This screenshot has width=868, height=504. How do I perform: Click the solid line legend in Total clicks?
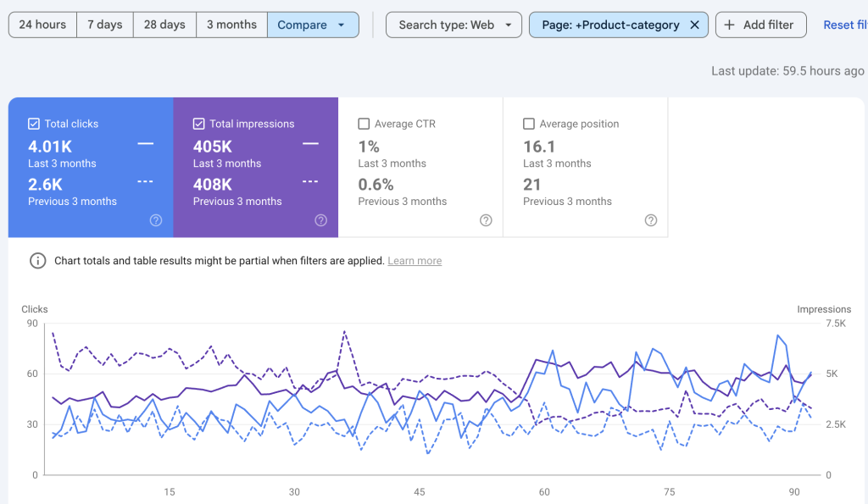[146, 144]
